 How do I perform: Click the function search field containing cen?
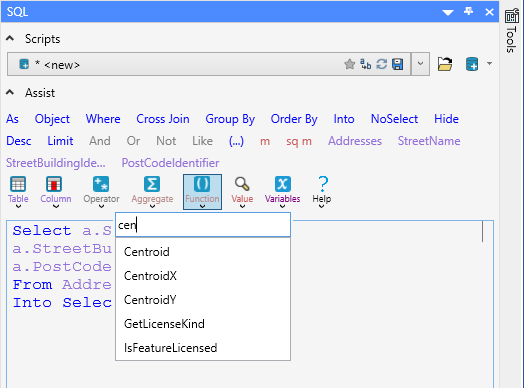point(203,225)
